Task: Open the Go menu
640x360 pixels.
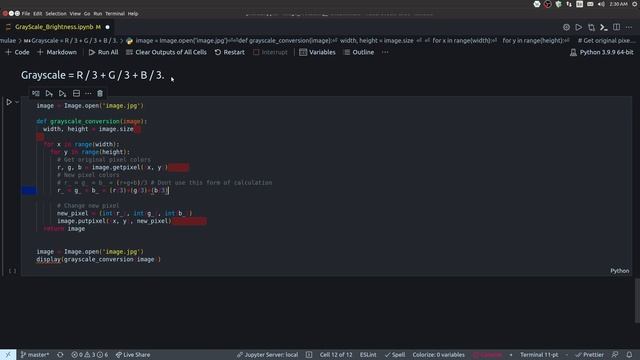Action: 87,13
